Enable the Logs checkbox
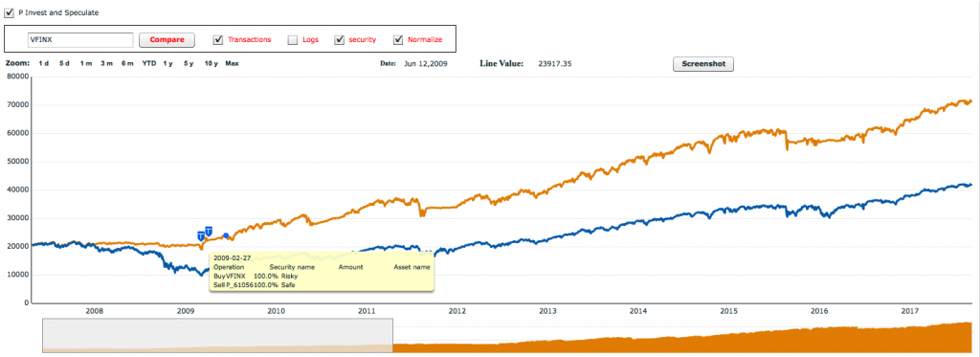Screen dimensions: 980x357 click(293, 39)
